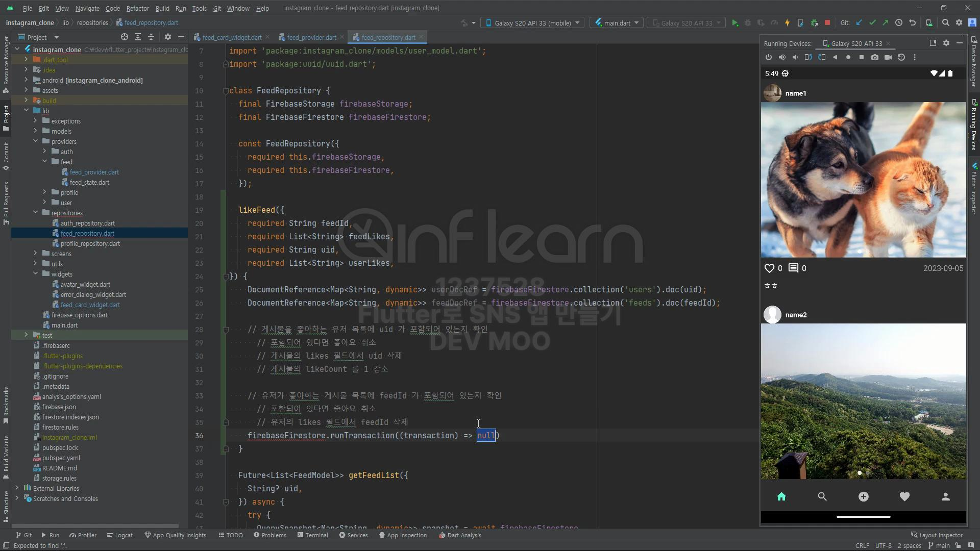Expand the exceptions folder
980x551 pixels.
point(35,121)
